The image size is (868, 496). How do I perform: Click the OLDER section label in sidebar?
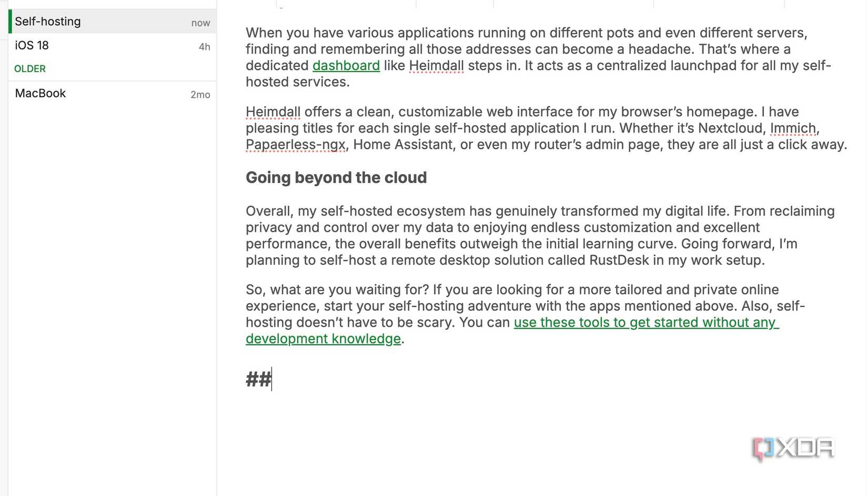click(30, 69)
